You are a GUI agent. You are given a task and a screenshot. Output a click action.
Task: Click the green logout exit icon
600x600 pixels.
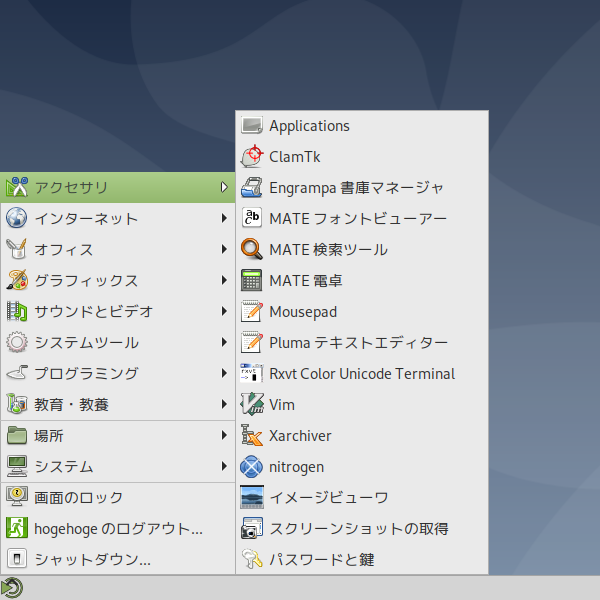(17, 528)
